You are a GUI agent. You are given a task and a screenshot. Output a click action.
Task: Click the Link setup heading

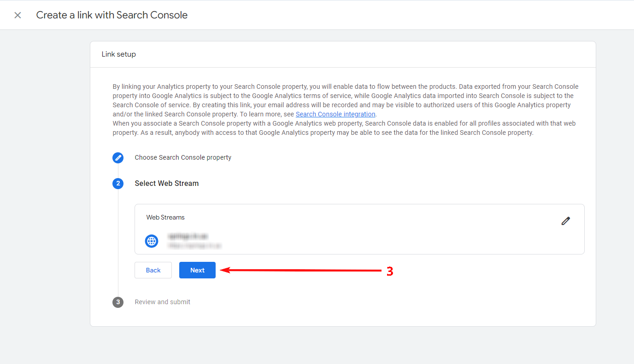(119, 54)
